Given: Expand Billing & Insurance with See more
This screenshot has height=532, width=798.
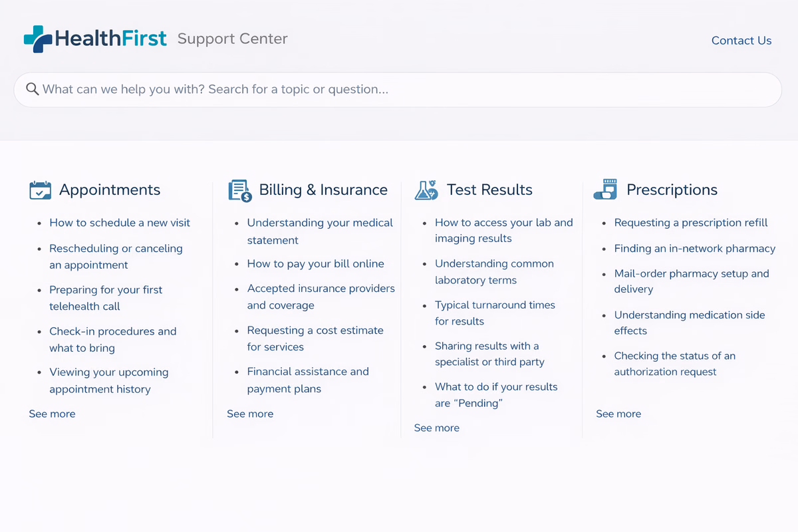Looking at the screenshot, I should [250, 414].
